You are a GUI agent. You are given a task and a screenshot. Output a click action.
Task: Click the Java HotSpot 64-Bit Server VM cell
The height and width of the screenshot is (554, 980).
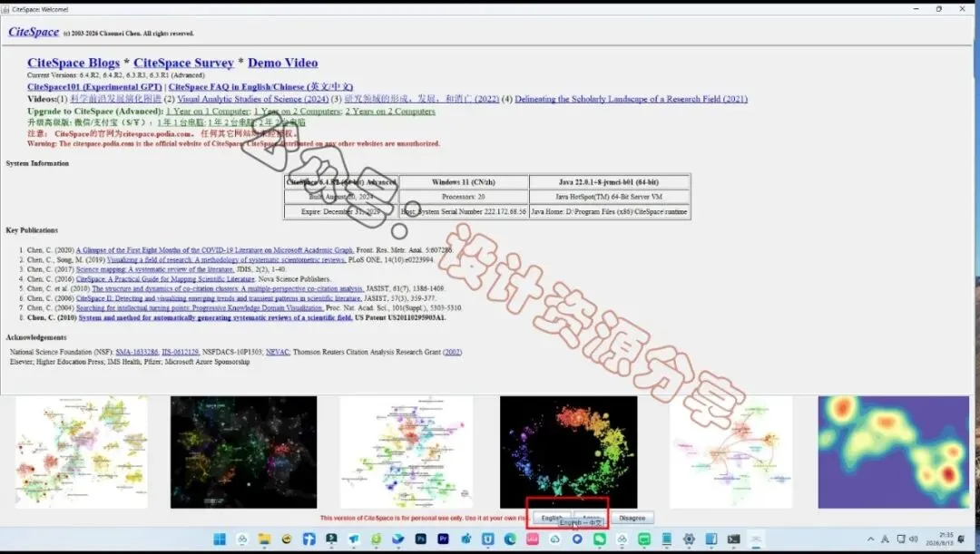coord(610,197)
